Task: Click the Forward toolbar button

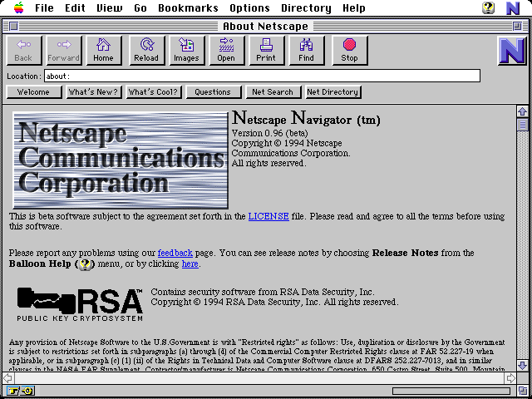Action: (x=64, y=50)
